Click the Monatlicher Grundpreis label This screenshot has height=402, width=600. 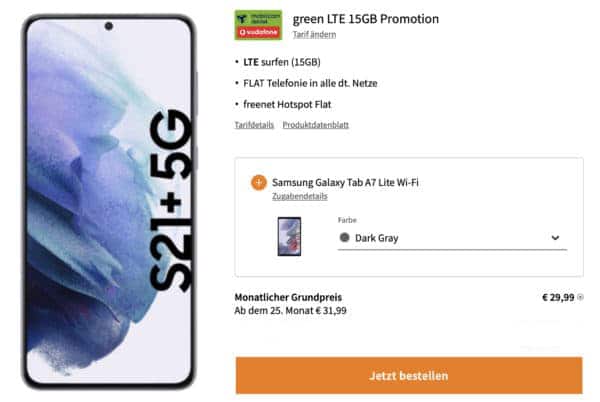pos(288,297)
